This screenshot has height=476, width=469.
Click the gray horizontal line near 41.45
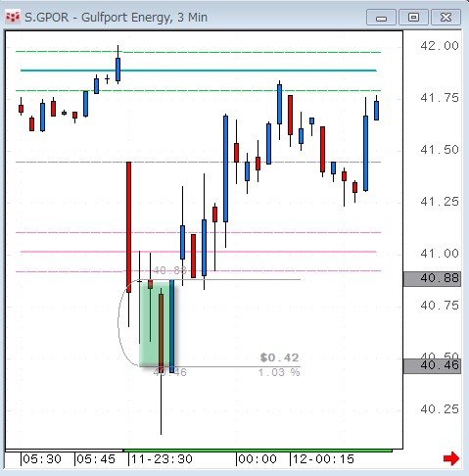[x=199, y=162]
